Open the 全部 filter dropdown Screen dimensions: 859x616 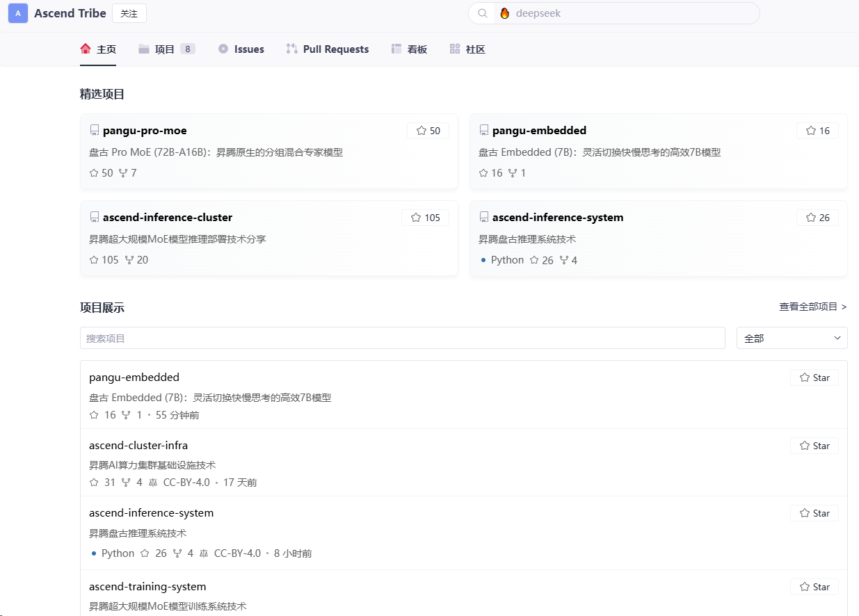click(792, 338)
